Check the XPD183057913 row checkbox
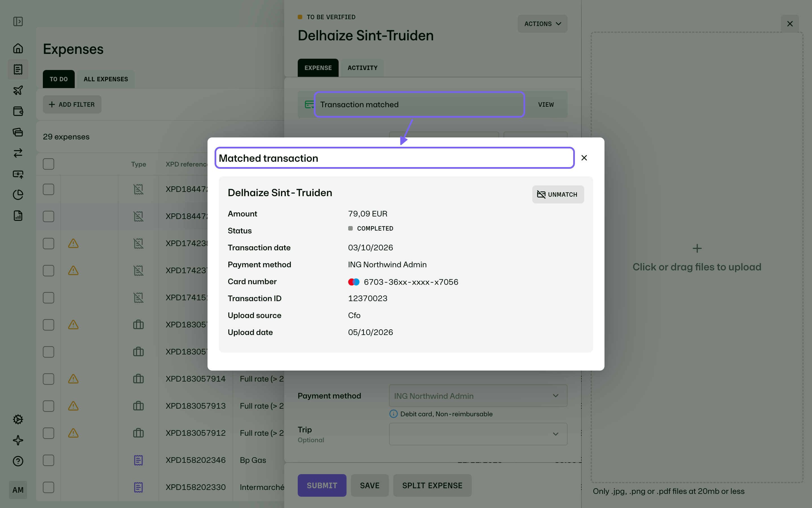This screenshot has width=812, height=508. [x=49, y=406]
